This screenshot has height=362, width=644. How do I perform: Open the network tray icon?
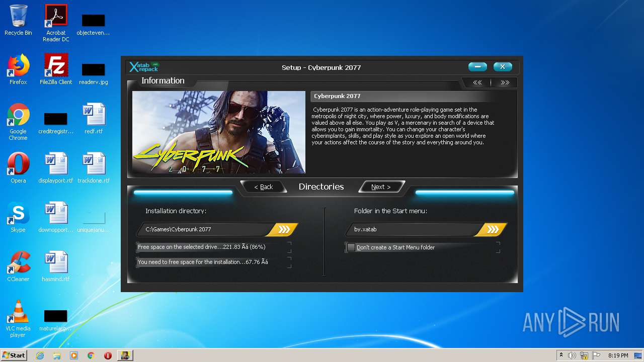click(x=584, y=355)
